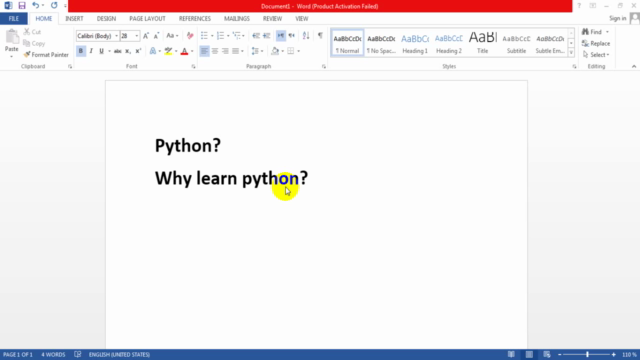Align text left

pos(204,51)
